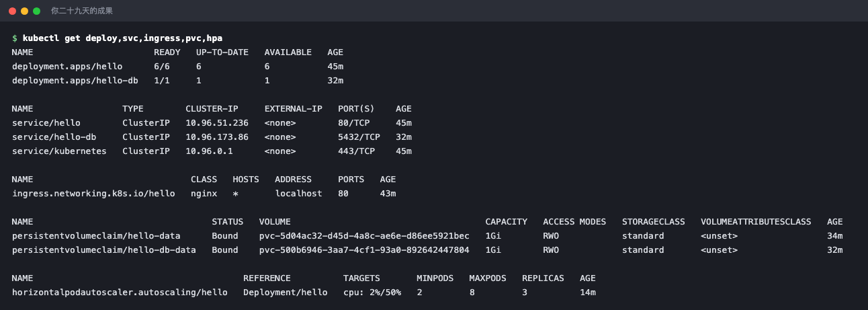Click the 'CAPACITY' column header

pos(507,222)
